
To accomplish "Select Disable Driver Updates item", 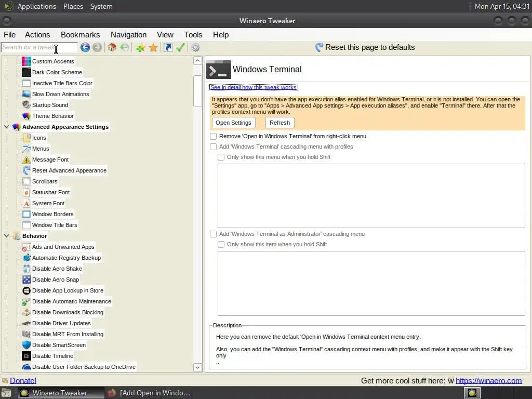I will pyautogui.click(x=61, y=323).
